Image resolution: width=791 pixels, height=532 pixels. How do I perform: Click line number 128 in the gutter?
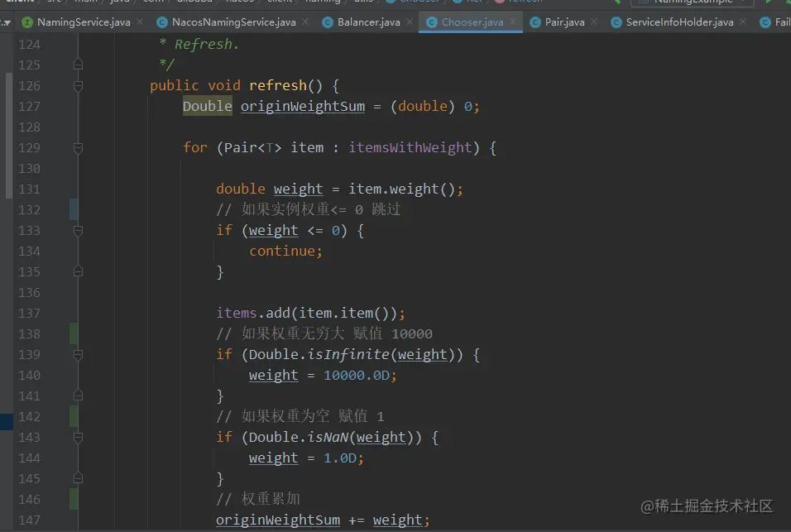[29, 127]
